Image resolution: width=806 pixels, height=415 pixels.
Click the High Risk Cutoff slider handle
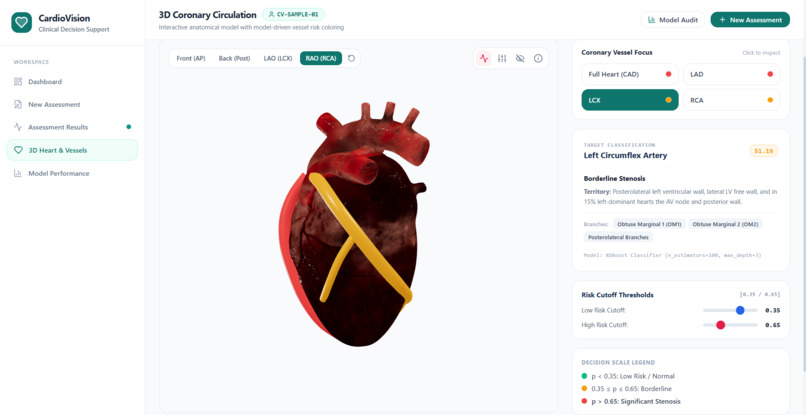click(721, 325)
